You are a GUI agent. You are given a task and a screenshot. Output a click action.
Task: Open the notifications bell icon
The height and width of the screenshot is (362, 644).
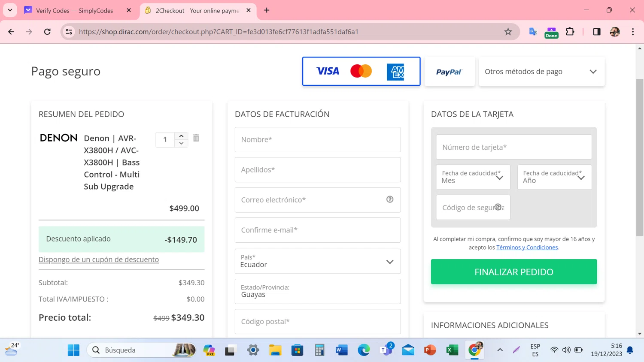click(x=630, y=350)
